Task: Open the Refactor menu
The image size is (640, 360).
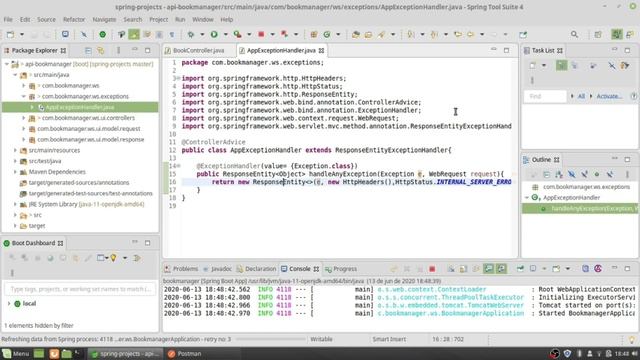Action: (74, 19)
